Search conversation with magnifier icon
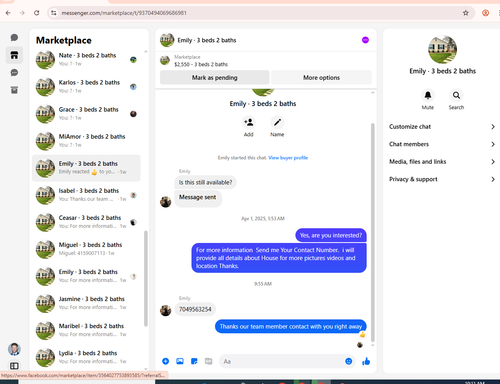Viewport: 500px width, 384px height. click(x=456, y=95)
